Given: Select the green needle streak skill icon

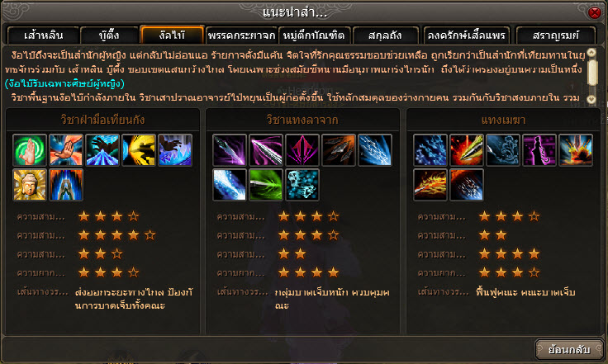Looking at the screenshot, I should [x=266, y=185].
